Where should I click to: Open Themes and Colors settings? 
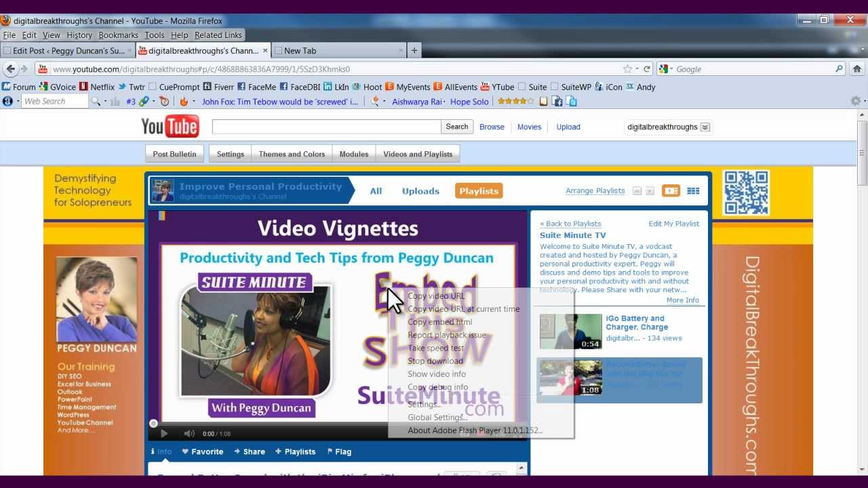[x=292, y=154]
